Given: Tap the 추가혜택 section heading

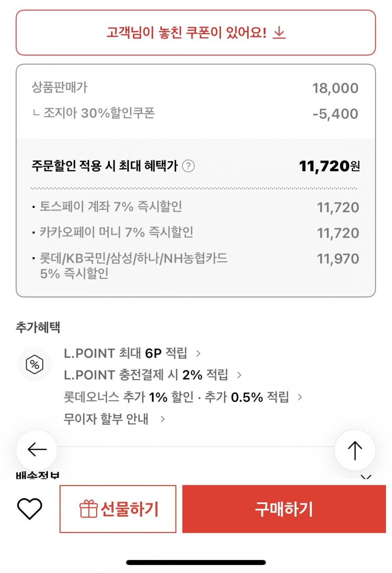Looking at the screenshot, I should (x=38, y=327).
